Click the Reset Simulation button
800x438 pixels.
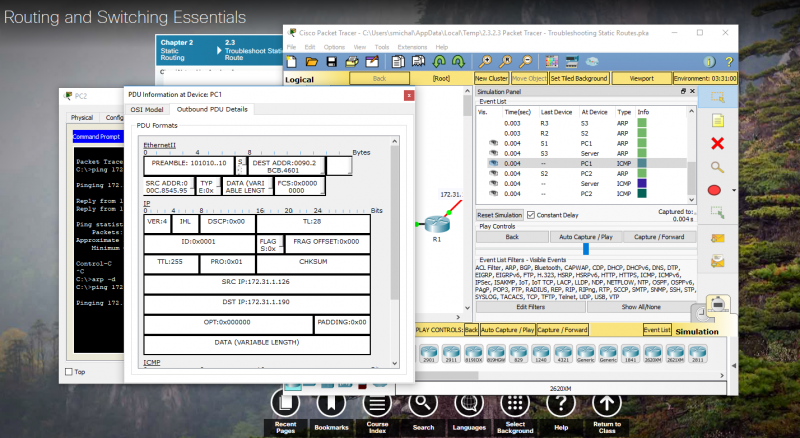click(x=499, y=215)
